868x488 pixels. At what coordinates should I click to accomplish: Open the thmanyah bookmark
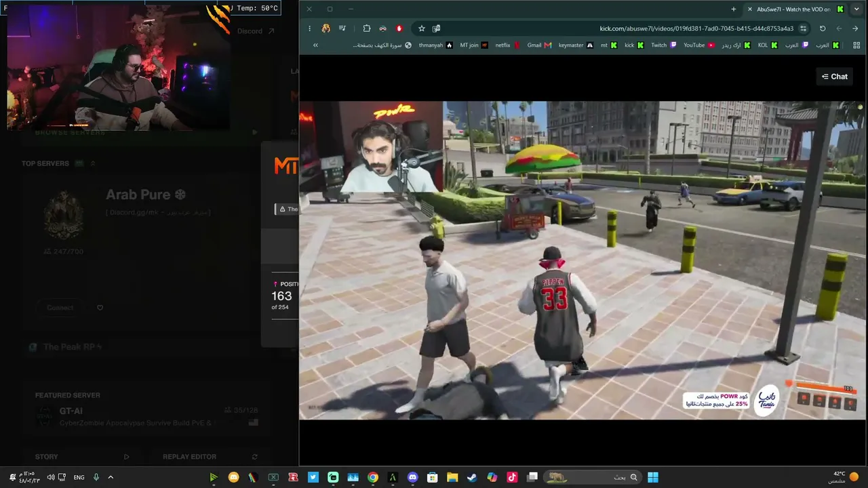pyautogui.click(x=435, y=45)
